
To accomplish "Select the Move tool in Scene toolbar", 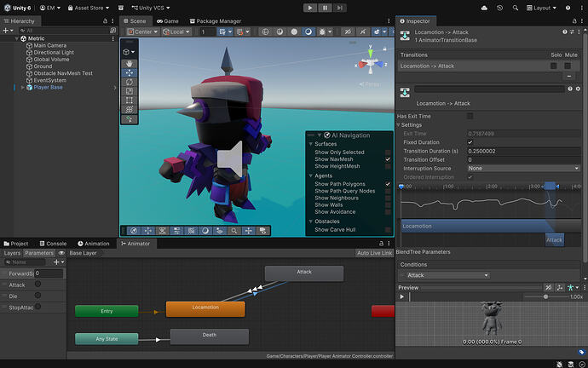I will 130,72.
